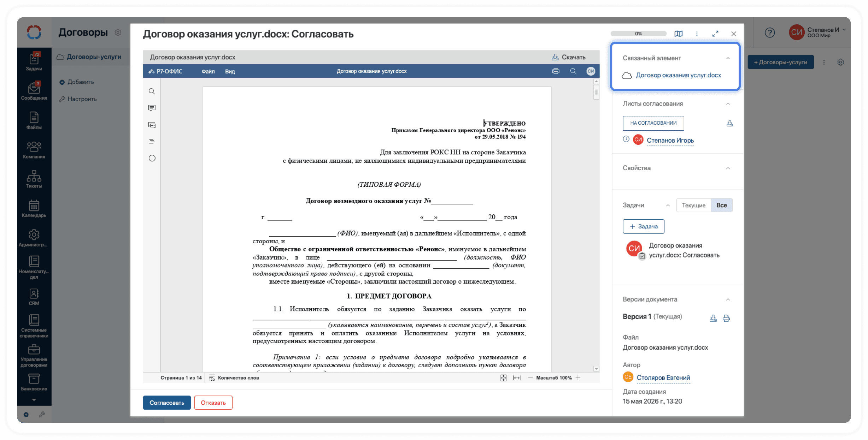Expand more sidebar items with the down arrow

[x=34, y=400]
